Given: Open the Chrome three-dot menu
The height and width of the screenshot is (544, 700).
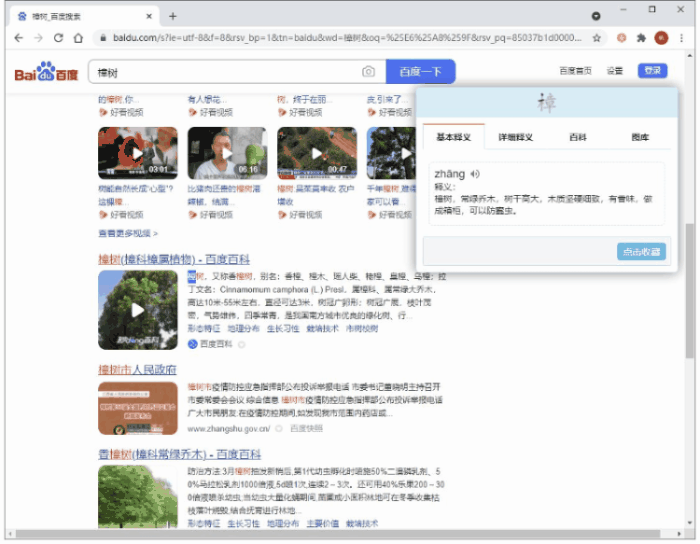Looking at the screenshot, I should point(682,38).
